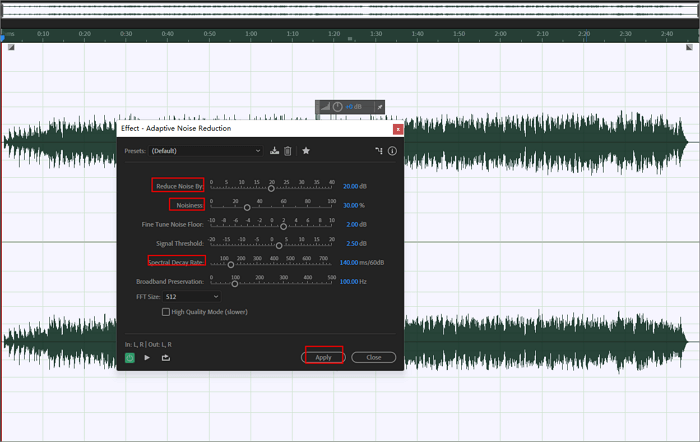Click the Noisiness slider handle
Image resolution: width=700 pixels, height=442 pixels.
247,207
